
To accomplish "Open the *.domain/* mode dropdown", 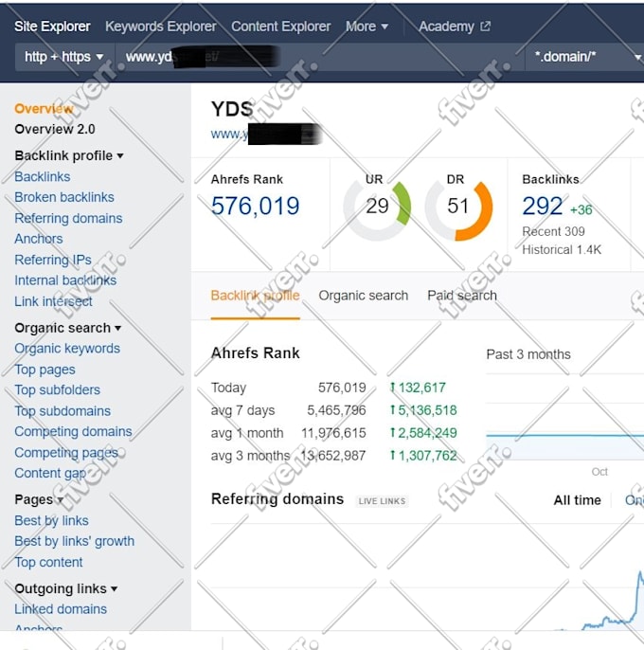I will (586, 57).
